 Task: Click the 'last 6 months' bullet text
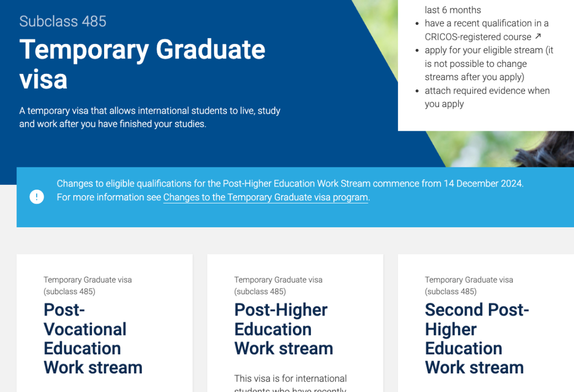tap(453, 10)
